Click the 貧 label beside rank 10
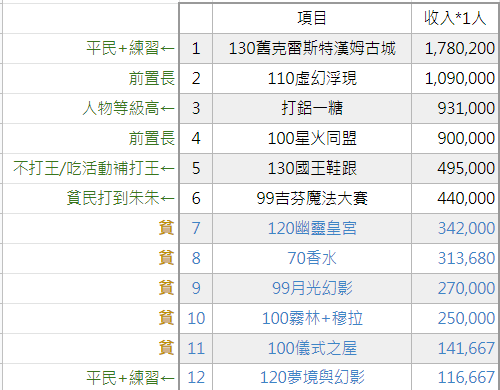The width and height of the screenshot is (500, 390). [x=166, y=318]
